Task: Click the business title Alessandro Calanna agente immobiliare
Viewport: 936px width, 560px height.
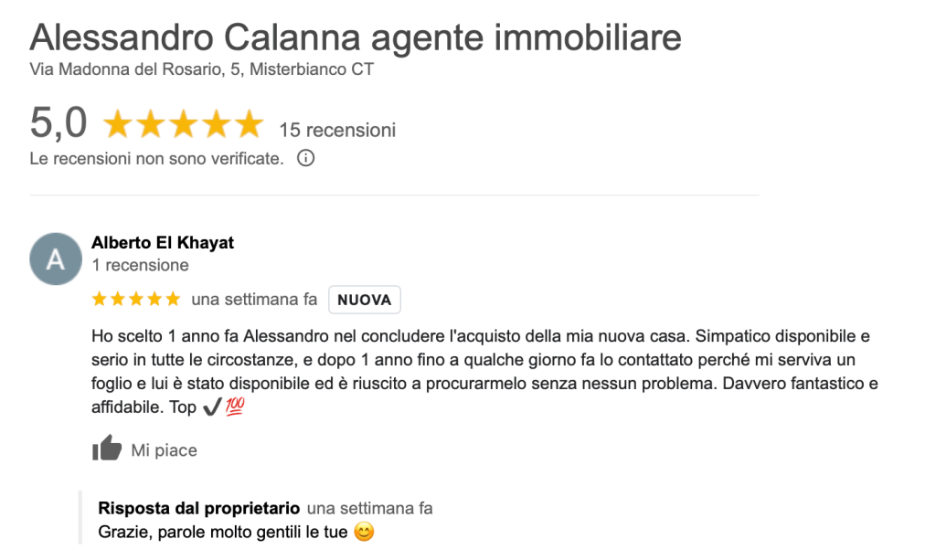Action: [x=356, y=37]
